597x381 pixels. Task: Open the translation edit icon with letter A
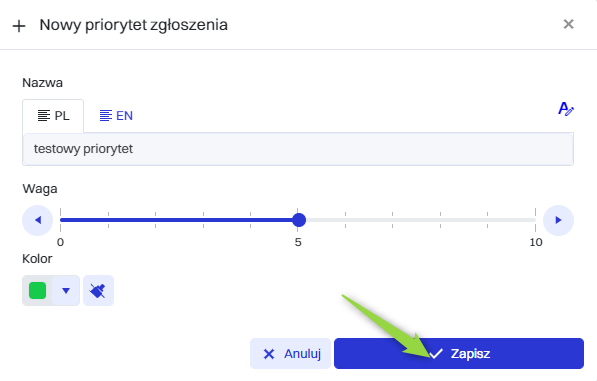[566, 109]
